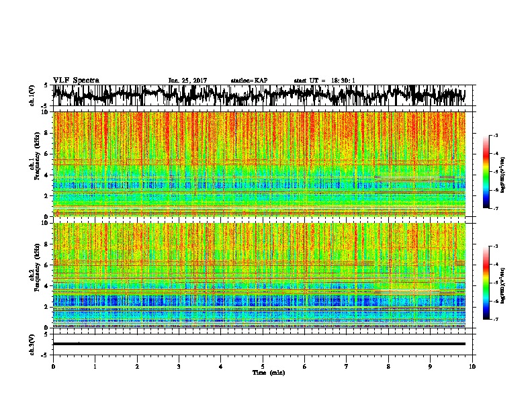Image resolution: width=532 pixels, height=411 pixels.
Task: Click the "2" frequency tick of ch.2 spectrogram
Action: (x=47, y=307)
